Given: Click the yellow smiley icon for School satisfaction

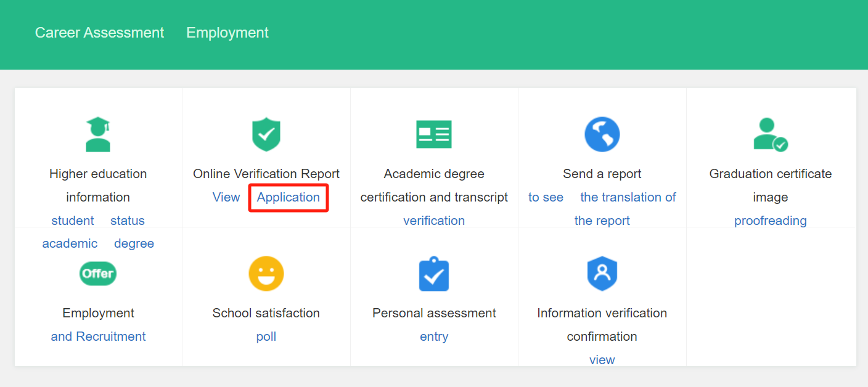Looking at the screenshot, I should point(266,274).
